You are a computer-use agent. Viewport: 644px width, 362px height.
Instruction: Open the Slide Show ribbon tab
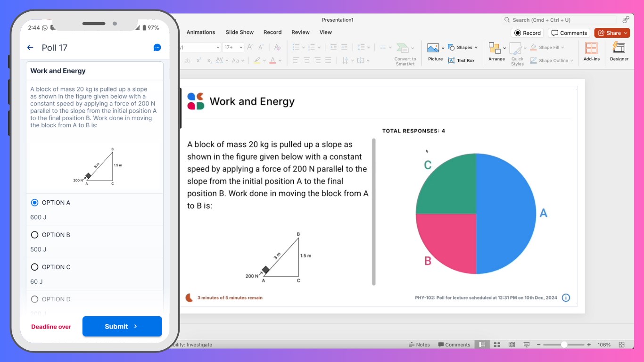pos(239,33)
